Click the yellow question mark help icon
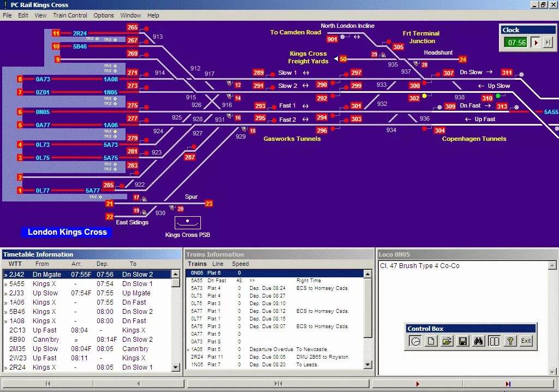Image resolution: width=559 pixels, height=392 pixels. [510, 341]
